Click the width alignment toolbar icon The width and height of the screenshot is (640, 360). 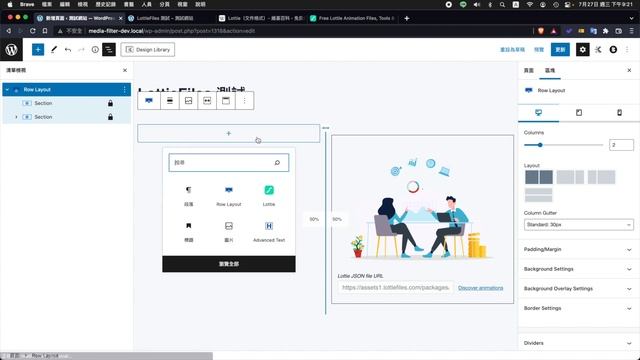(207, 101)
